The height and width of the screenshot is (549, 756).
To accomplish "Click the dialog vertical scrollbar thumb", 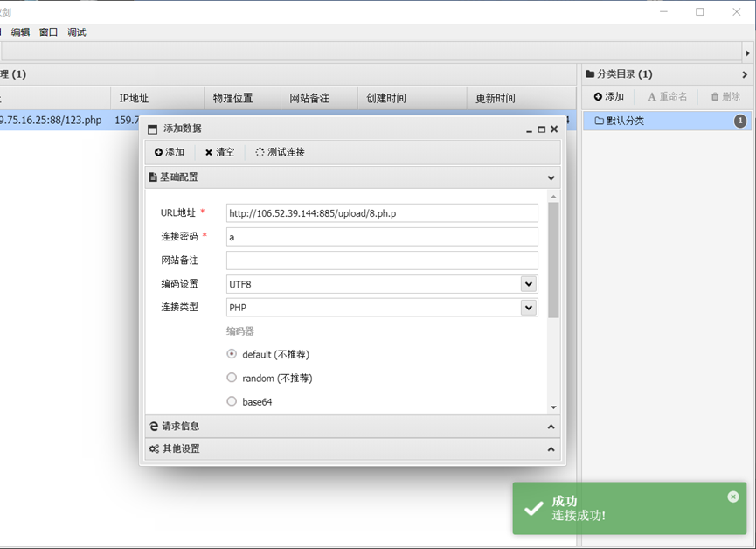I will coord(553,260).
